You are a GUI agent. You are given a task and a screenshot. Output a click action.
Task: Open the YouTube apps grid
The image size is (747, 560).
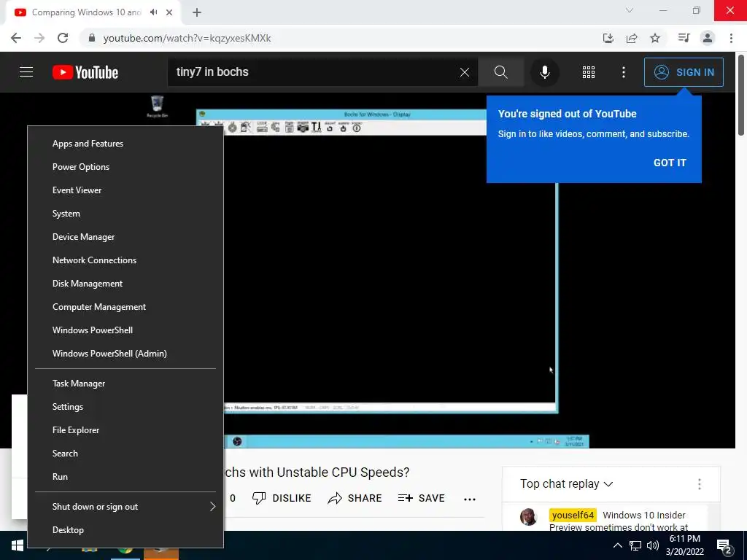pos(589,72)
